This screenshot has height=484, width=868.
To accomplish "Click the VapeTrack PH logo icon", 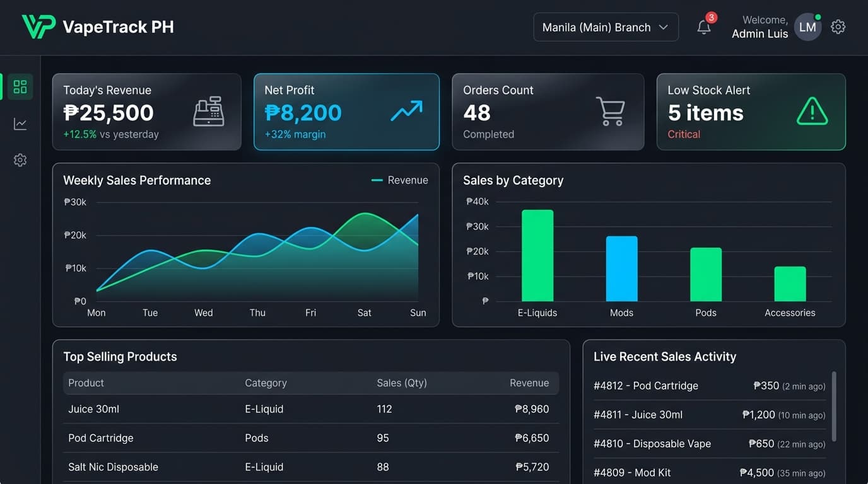I will [x=38, y=27].
